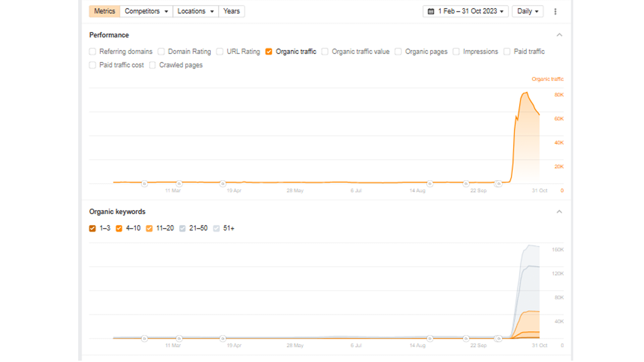This screenshot has height=362, width=644.
Task: Open the three-dot options menu
Action: pos(555,11)
